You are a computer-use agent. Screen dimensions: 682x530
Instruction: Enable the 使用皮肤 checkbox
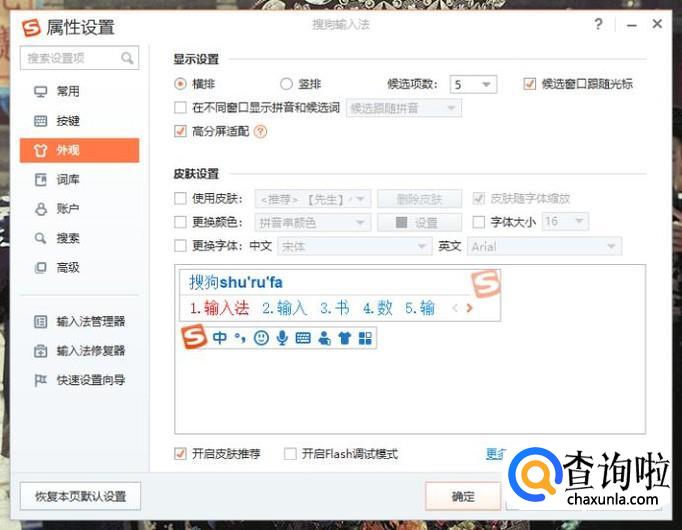(x=181, y=198)
